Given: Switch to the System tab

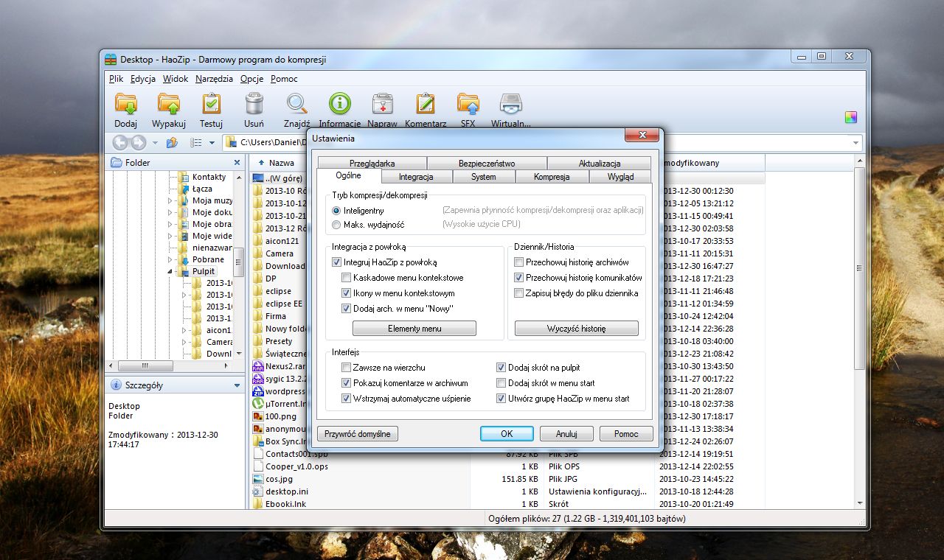Looking at the screenshot, I should [x=484, y=177].
